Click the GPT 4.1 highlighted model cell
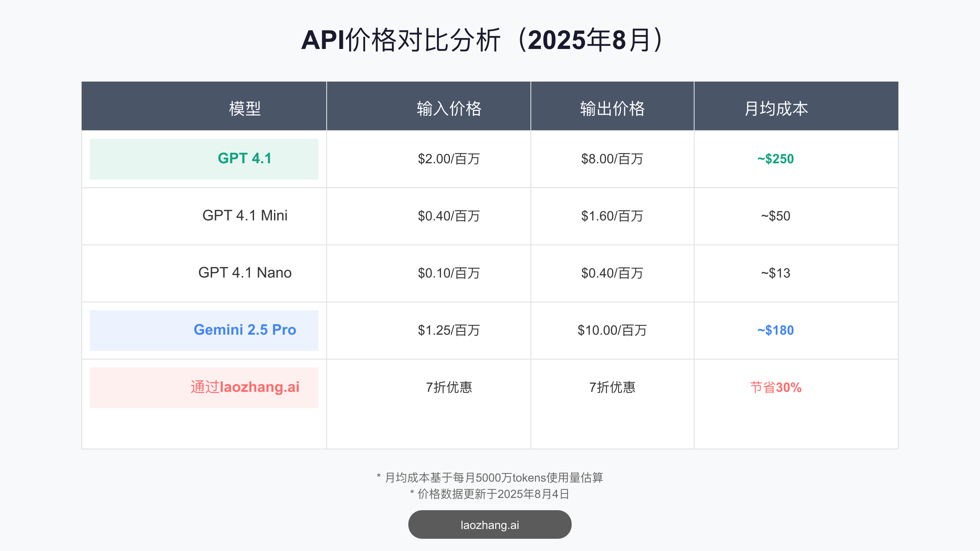Viewport: 980px width, 551px height. tap(204, 159)
